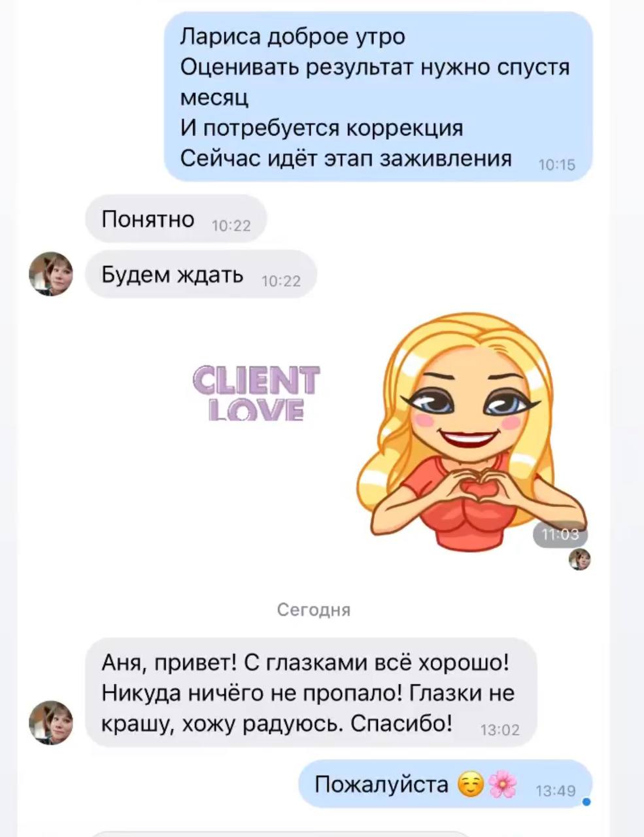Tap the 11:03 timestamp on the sticker
Image resolution: width=644 pixels, height=837 pixels.
tap(561, 534)
